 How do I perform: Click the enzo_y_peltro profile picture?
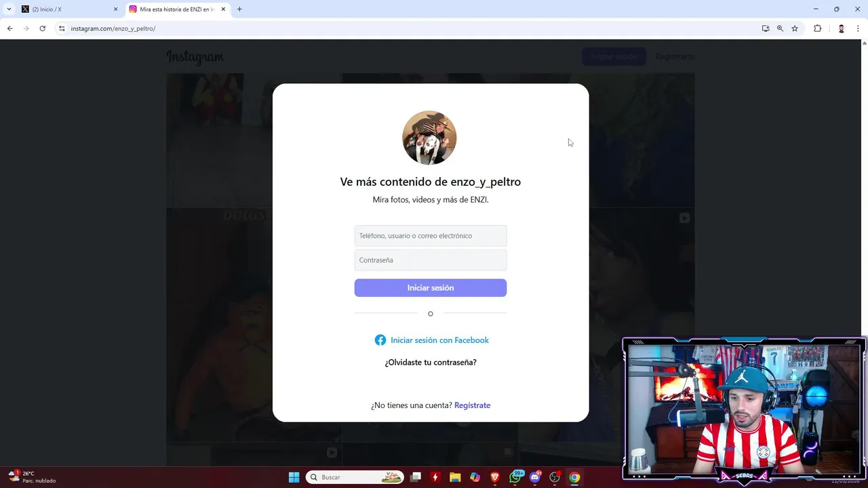(x=429, y=138)
